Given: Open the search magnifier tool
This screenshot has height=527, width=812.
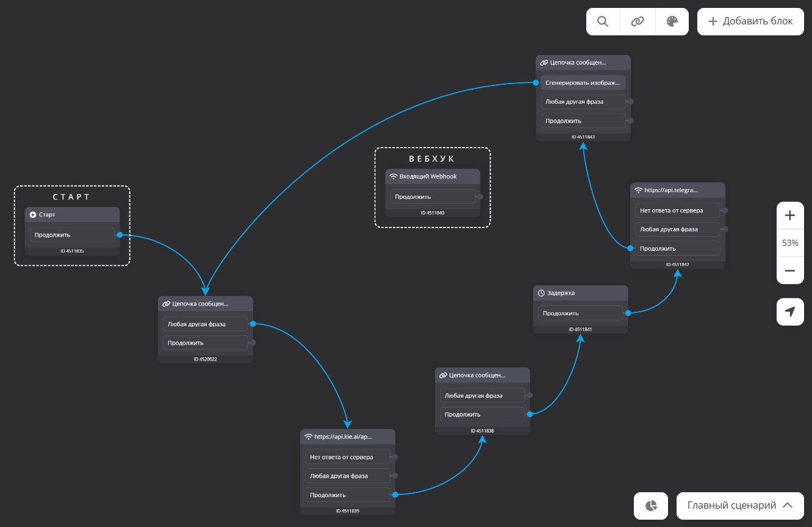Looking at the screenshot, I should tap(603, 21).
